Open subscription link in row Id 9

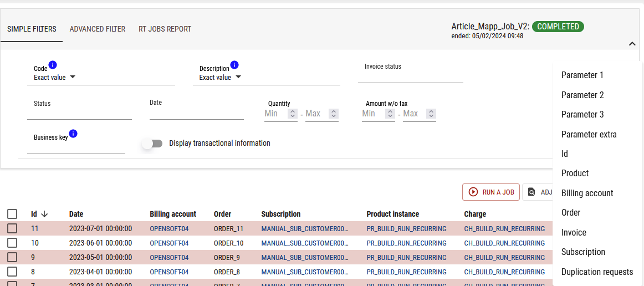(x=305, y=258)
